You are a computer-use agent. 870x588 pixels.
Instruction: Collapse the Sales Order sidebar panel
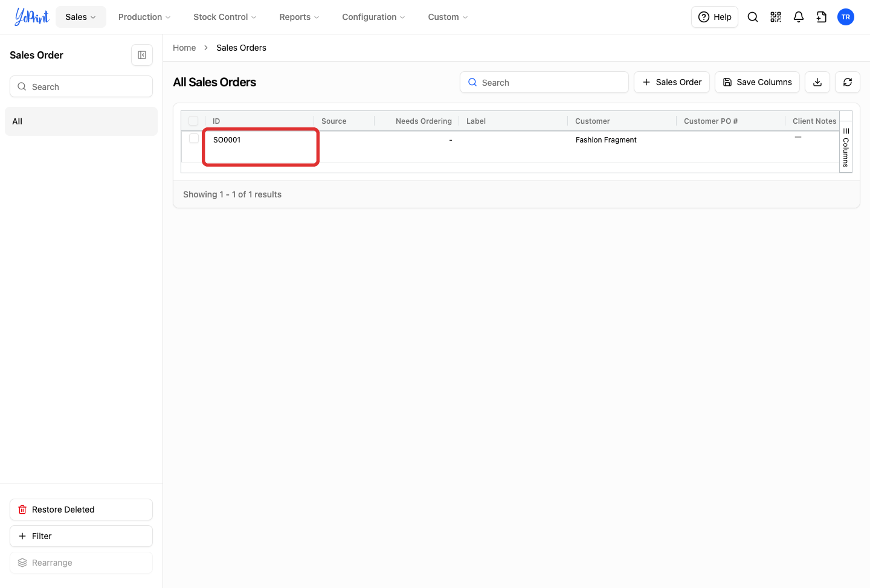(x=142, y=55)
